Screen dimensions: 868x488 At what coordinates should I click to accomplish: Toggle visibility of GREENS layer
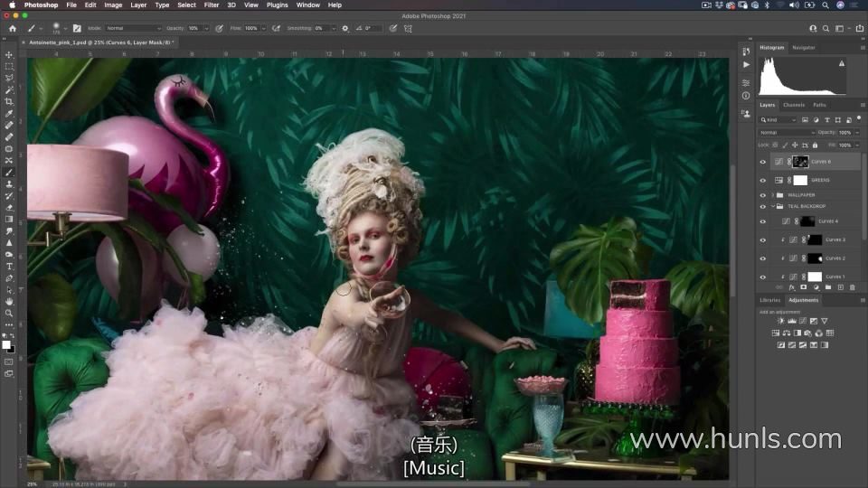[x=762, y=180]
